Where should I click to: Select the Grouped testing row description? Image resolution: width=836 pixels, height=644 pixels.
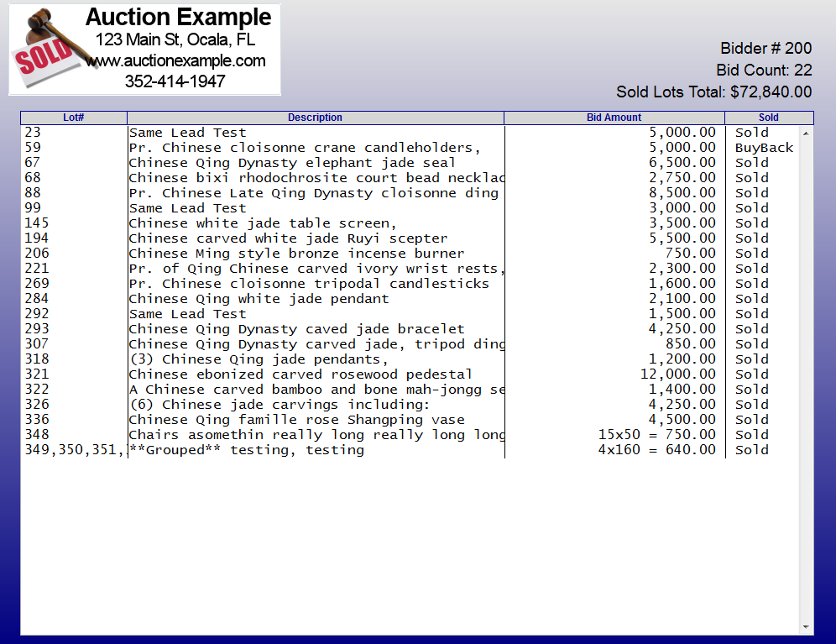click(x=247, y=450)
